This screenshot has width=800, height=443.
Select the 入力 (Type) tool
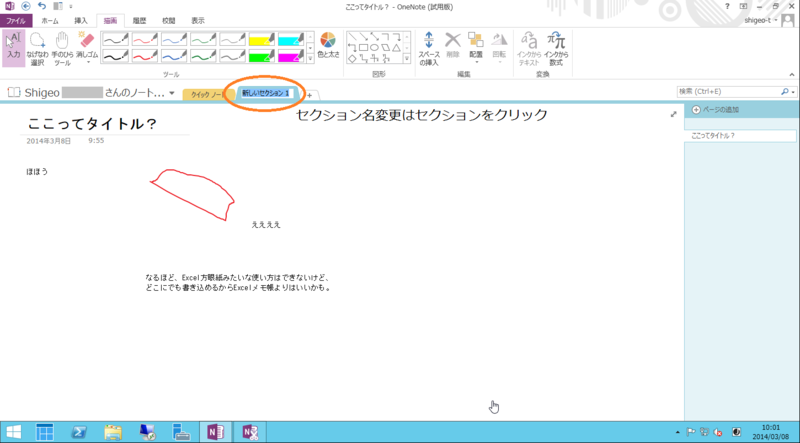[13, 48]
